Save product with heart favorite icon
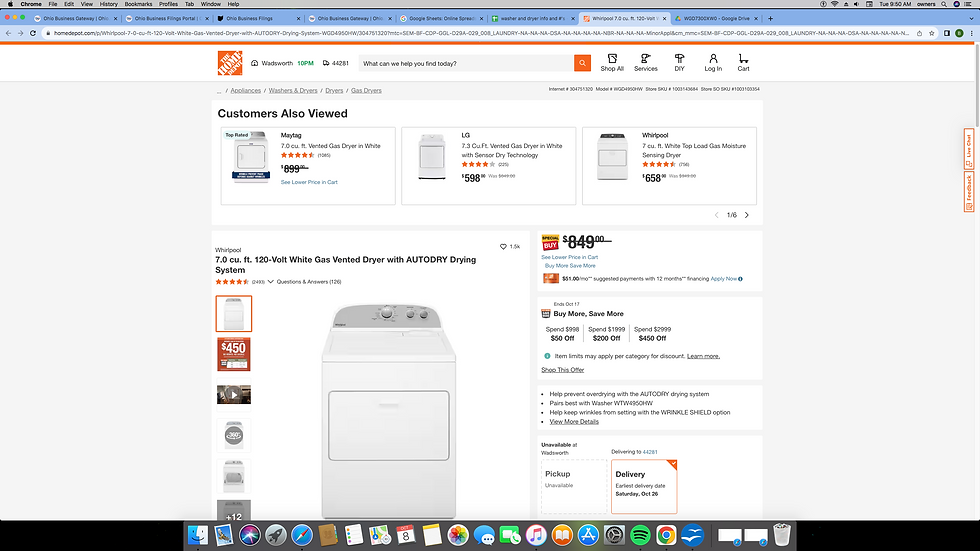This screenshot has height=551, width=980. (x=503, y=246)
